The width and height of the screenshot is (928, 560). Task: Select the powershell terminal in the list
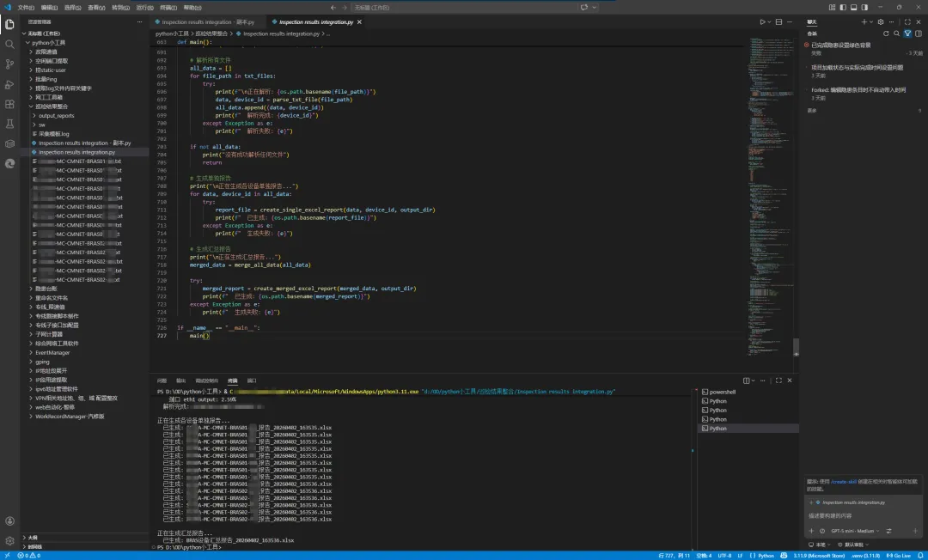(723, 392)
